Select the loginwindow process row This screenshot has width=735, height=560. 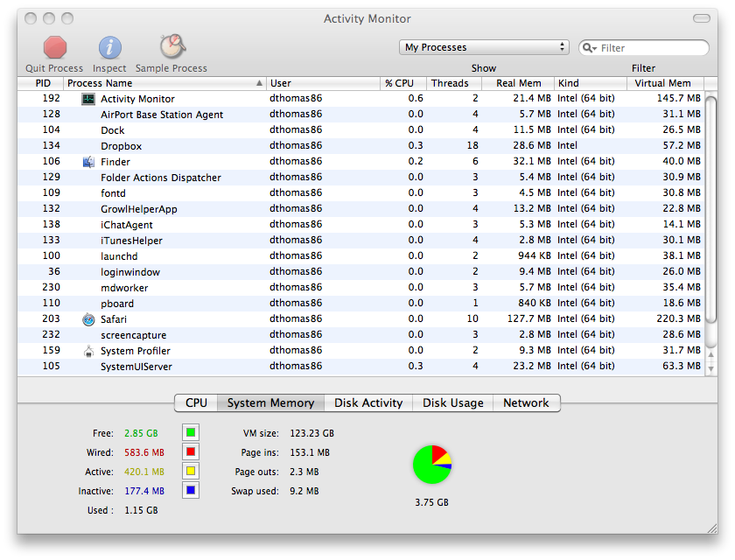[x=360, y=272]
